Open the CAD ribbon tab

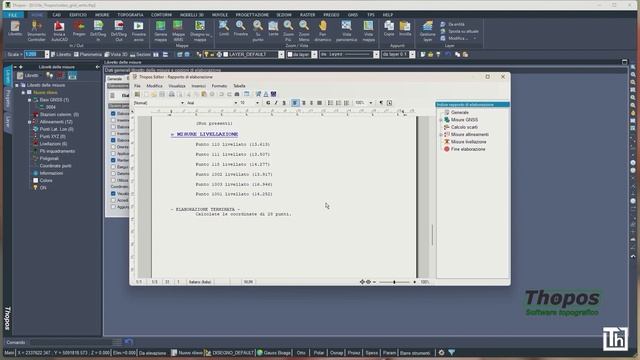click(x=56, y=15)
